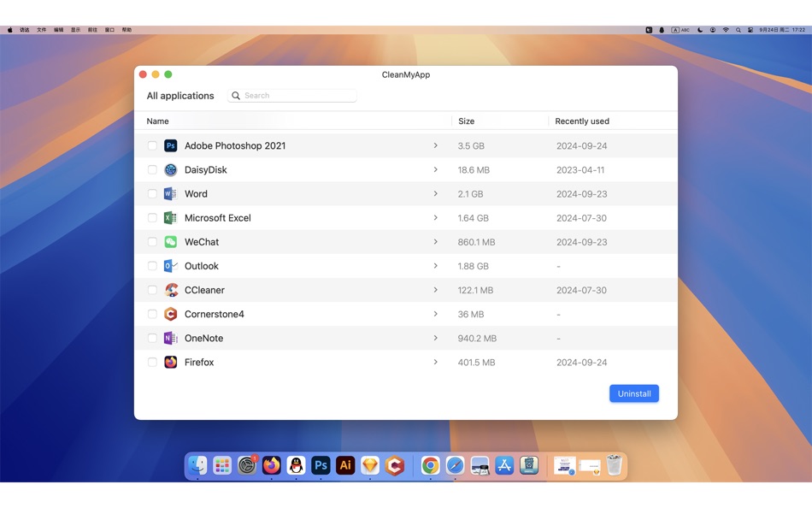The height and width of the screenshot is (508, 812).
Task: Open App Store from the dock
Action: tap(504, 465)
